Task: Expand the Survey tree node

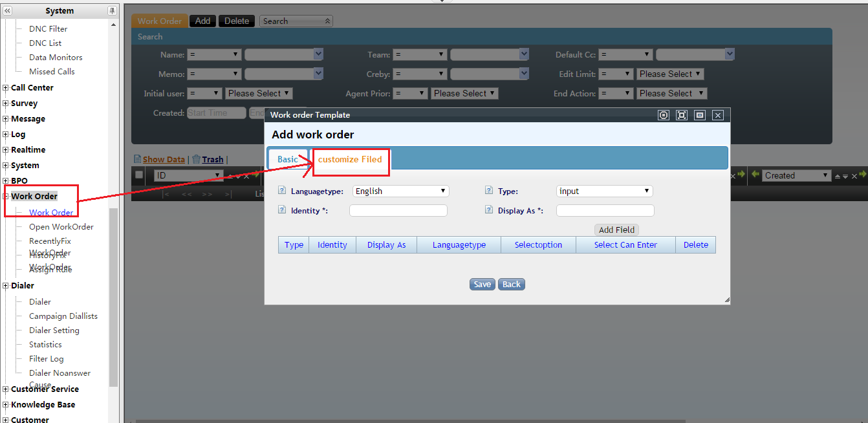Action: point(6,103)
